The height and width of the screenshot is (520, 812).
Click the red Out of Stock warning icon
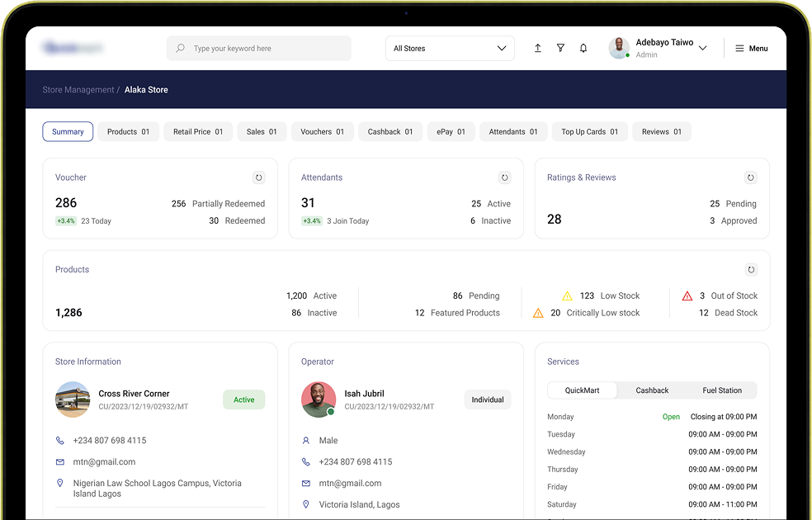(687, 295)
